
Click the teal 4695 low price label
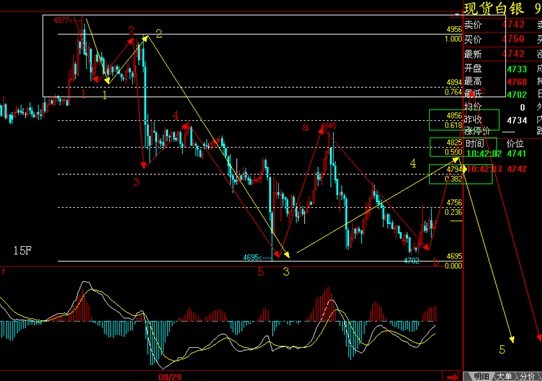pos(252,257)
